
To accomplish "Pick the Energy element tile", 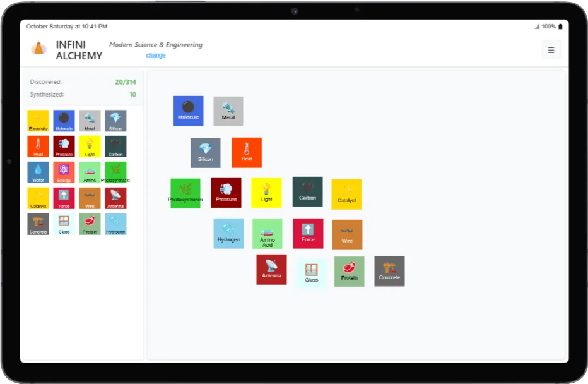I will [64, 172].
